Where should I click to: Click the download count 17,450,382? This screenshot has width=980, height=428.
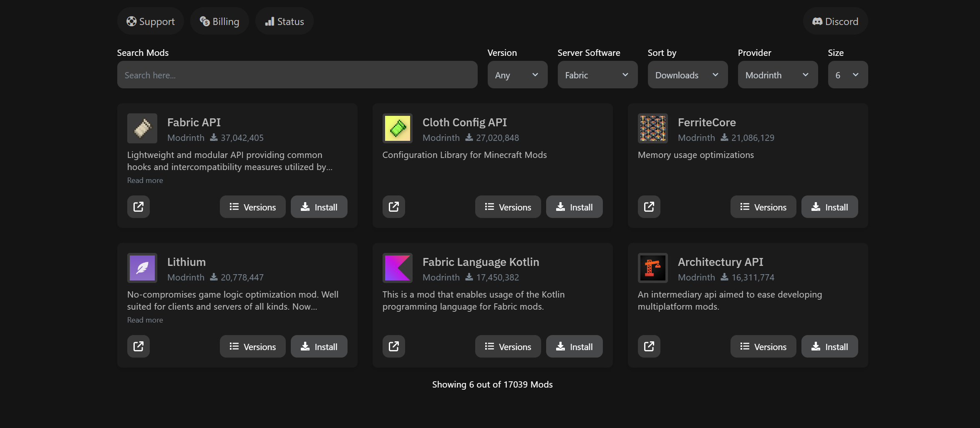coord(497,277)
